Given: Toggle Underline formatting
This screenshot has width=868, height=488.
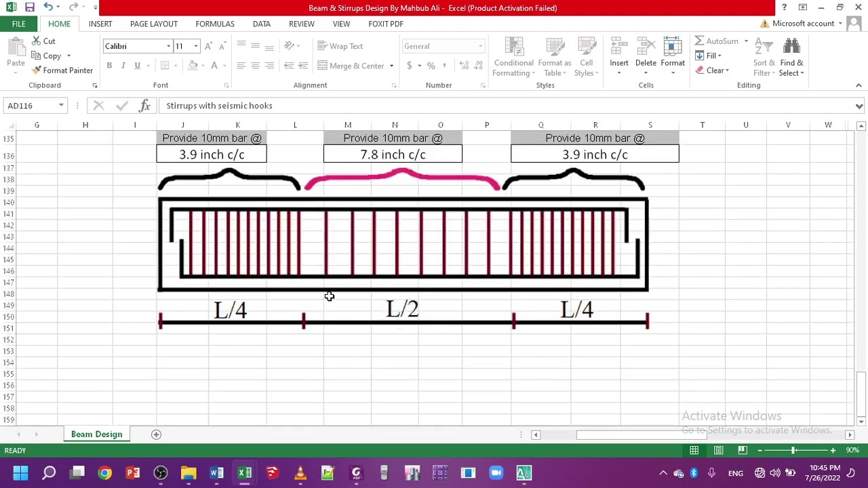Looking at the screenshot, I should pyautogui.click(x=137, y=66).
